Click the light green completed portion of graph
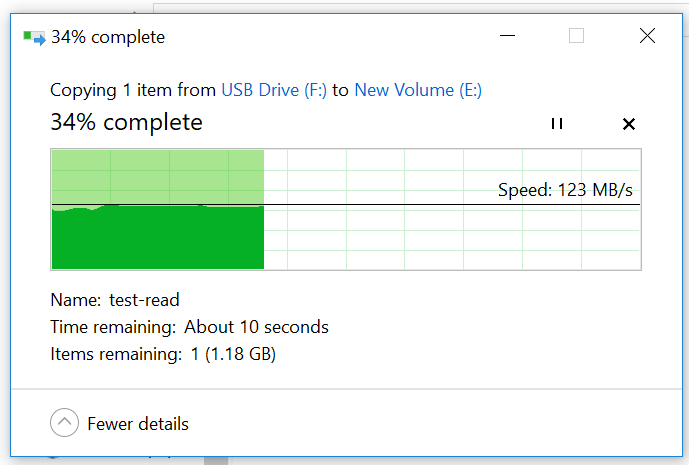This screenshot has width=689, height=465. tap(158, 177)
